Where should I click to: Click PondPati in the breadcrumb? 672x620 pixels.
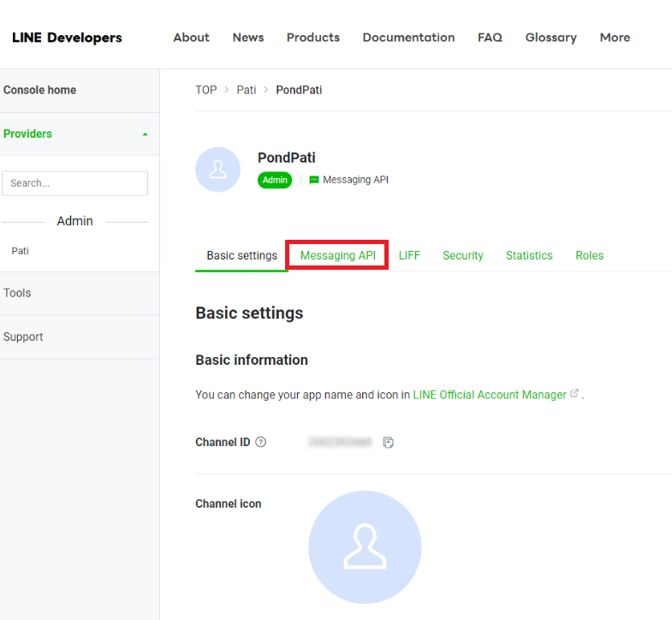click(x=299, y=90)
